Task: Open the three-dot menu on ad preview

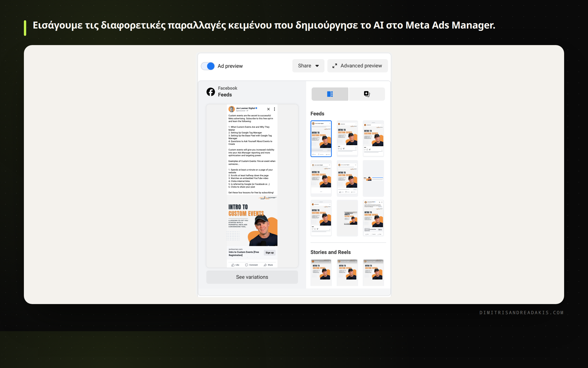Action: tap(274, 109)
